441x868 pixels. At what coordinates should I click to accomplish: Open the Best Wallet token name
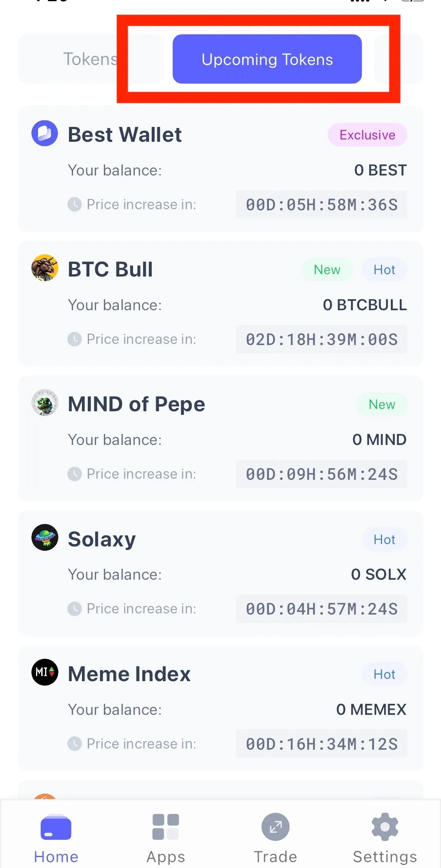(125, 135)
